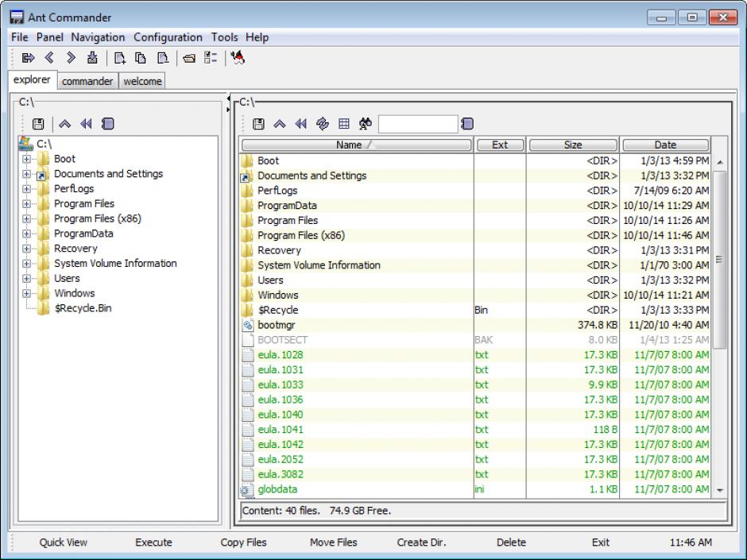Image resolution: width=747 pixels, height=560 pixels.
Task: Click the file list scroll up arrow
Action: [720, 162]
